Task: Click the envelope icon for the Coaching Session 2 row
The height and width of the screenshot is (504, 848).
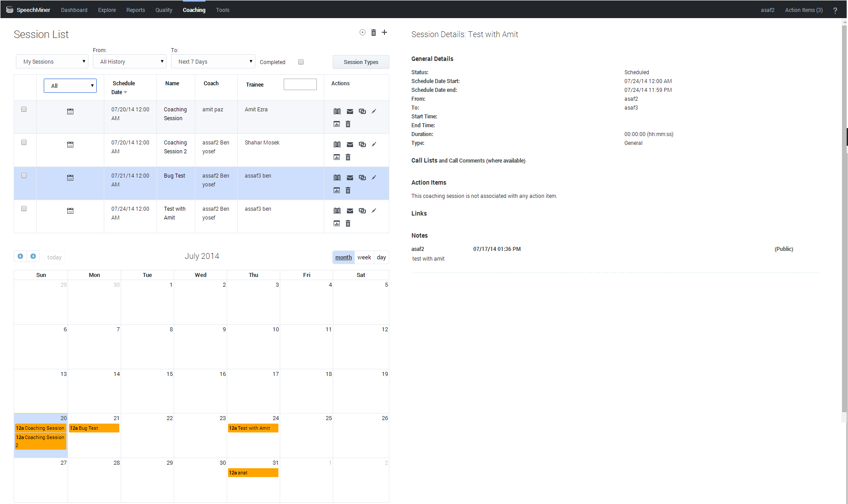Action: coord(350,144)
